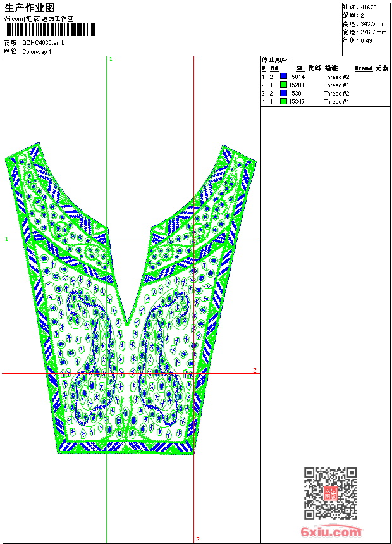Viewport: 392px width, 544px height.
Task: Click the 生产作业图 worksheet title
Action: point(30,8)
